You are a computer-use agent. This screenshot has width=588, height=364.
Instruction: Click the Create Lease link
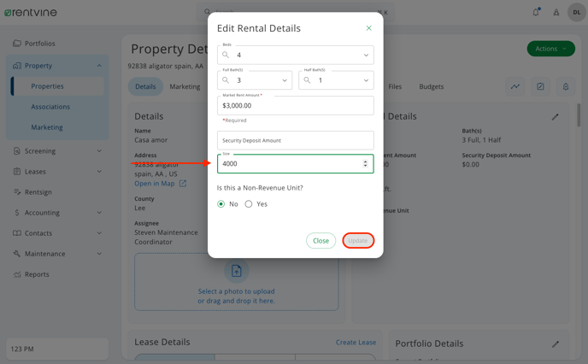click(356, 343)
